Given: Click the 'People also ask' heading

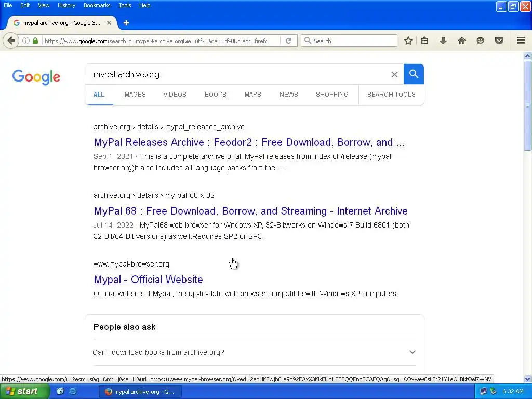Looking at the screenshot, I should coord(125,327).
